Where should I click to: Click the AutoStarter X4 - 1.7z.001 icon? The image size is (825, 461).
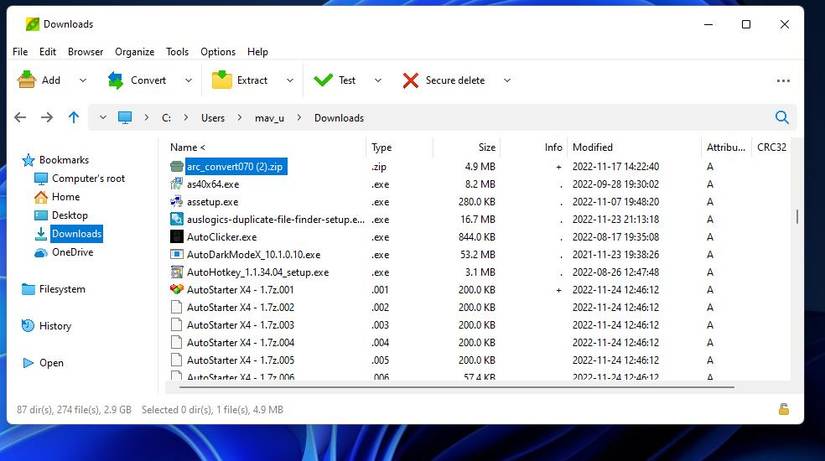coord(176,289)
